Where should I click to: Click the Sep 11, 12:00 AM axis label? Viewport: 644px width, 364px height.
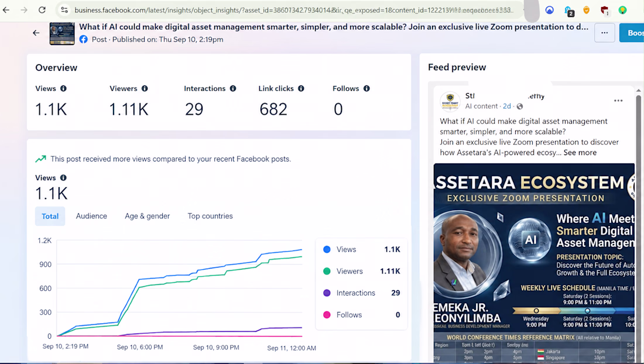click(292, 348)
